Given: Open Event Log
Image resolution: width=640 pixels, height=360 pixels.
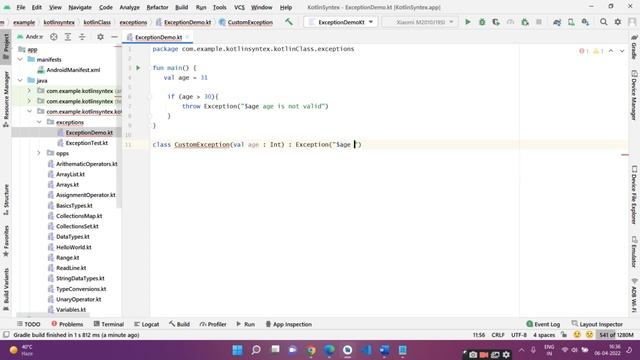Looking at the screenshot, I should 543,324.
